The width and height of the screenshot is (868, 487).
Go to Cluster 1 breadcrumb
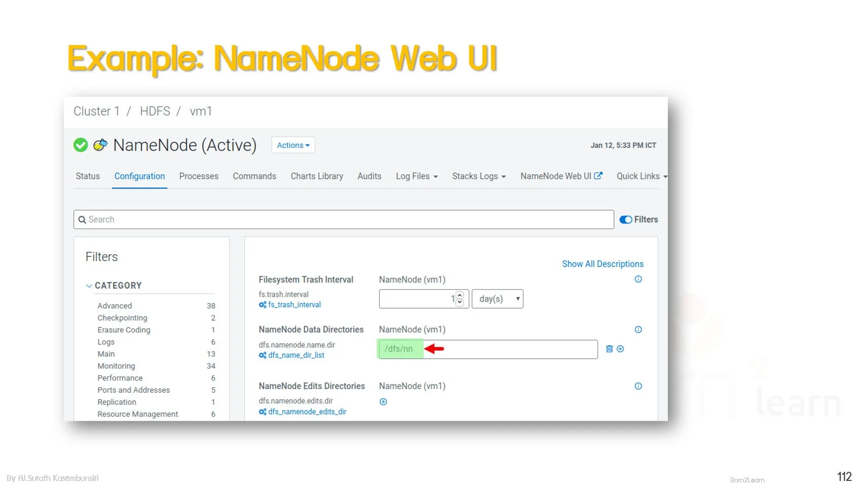[x=96, y=111]
